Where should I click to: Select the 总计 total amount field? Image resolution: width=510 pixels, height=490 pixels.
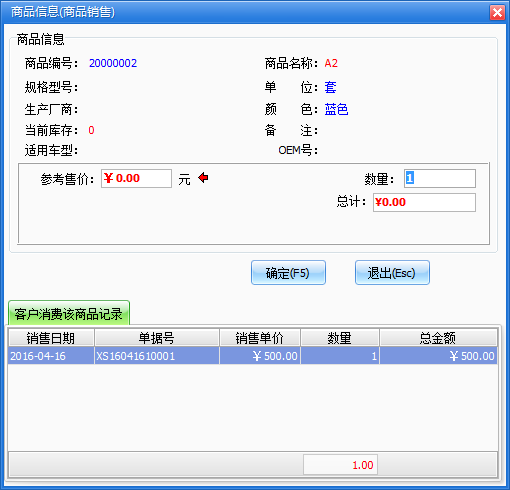click(424, 202)
